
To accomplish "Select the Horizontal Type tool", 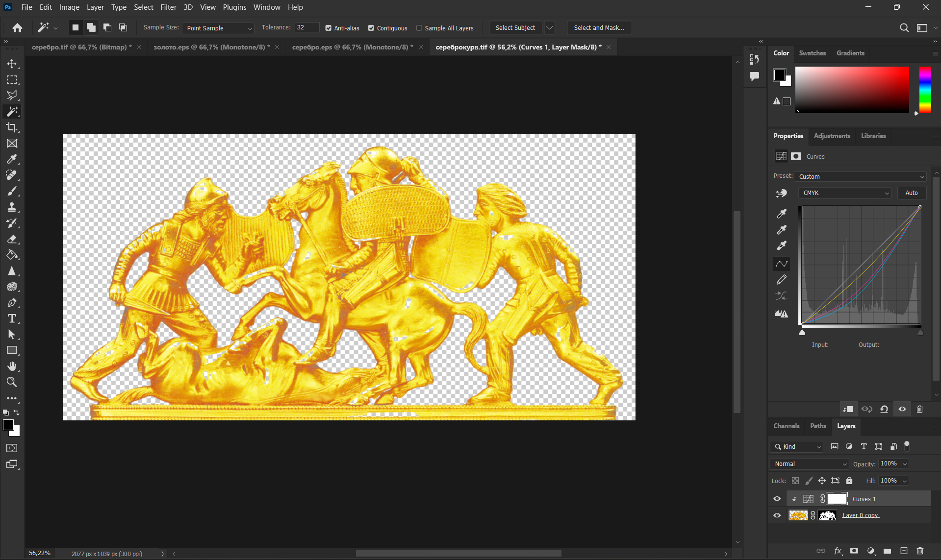I will 12,318.
